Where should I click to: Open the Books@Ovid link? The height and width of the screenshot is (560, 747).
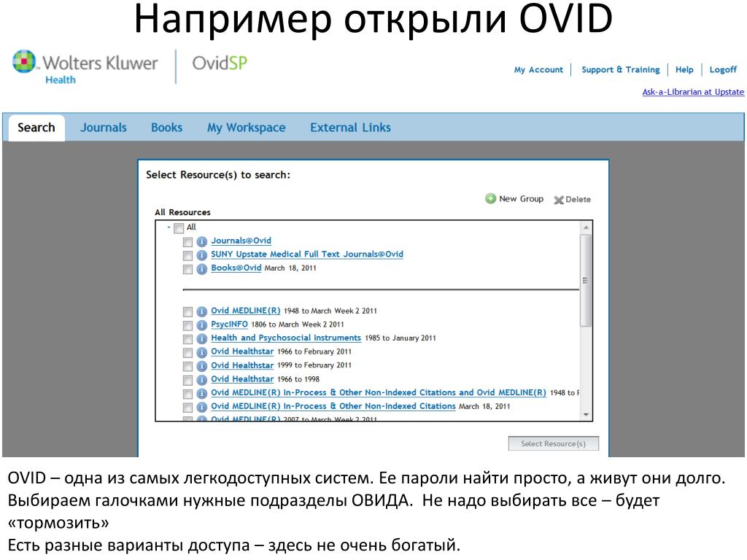pyautogui.click(x=236, y=268)
